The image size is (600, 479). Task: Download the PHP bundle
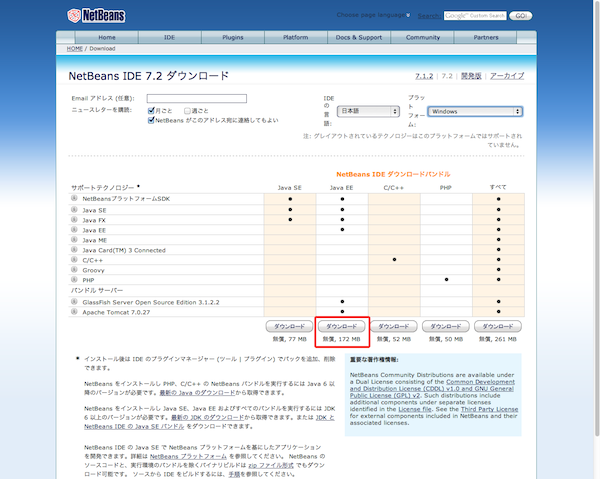(445, 326)
